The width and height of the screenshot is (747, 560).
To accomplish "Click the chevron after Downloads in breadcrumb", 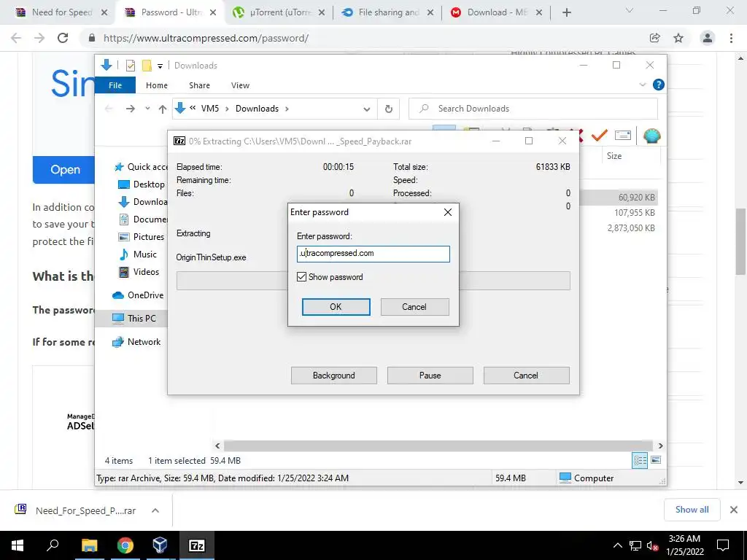I will coord(287,109).
